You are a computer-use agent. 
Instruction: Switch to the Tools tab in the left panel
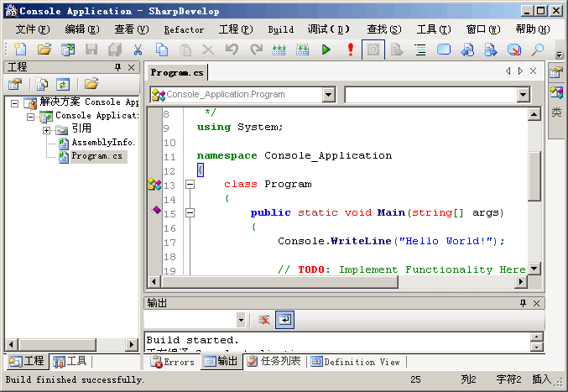click(70, 361)
